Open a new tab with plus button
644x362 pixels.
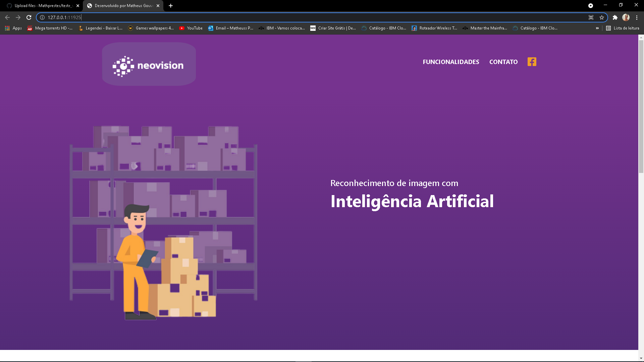pos(171,6)
